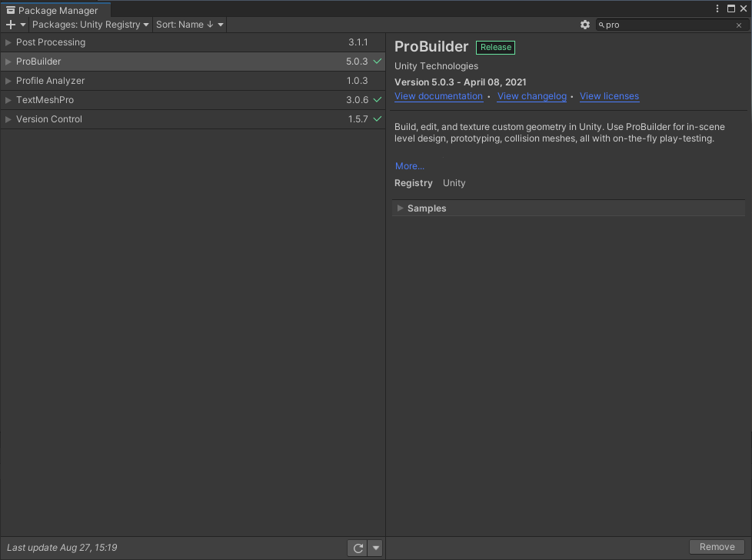The height and width of the screenshot is (560, 752).
Task: Click into the package search field
Action: (x=667, y=25)
